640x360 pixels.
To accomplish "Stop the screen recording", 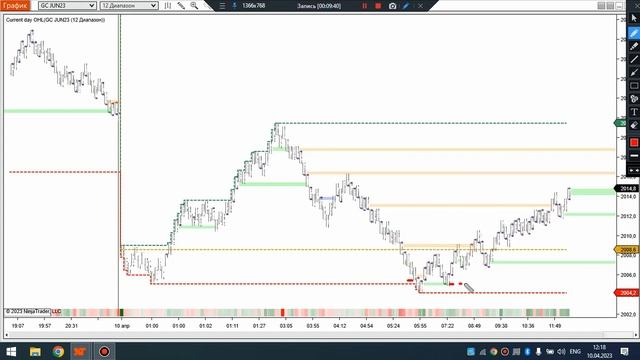I will pyautogui.click(x=378, y=6).
